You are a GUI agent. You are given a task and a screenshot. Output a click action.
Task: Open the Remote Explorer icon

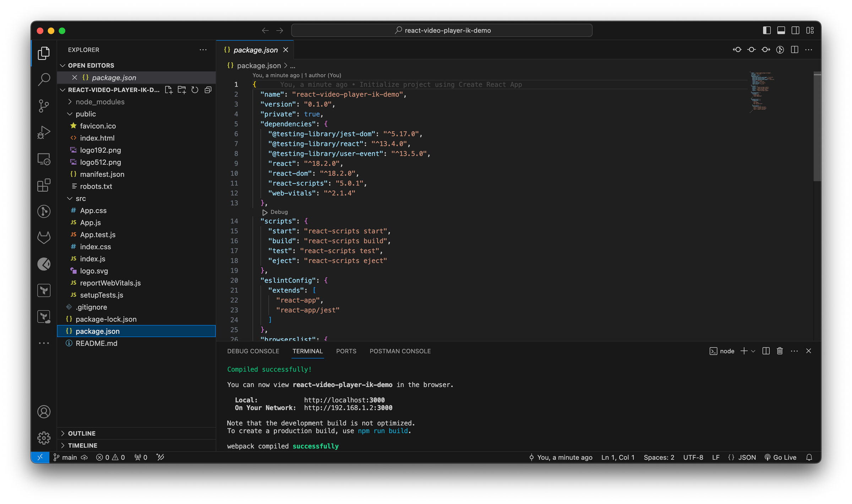[x=44, y=159]
